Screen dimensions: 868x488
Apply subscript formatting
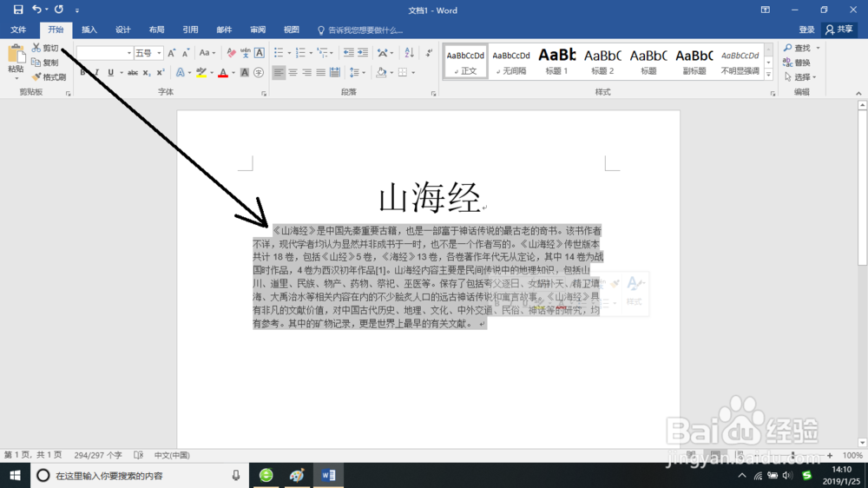click(x=146, y=73)
